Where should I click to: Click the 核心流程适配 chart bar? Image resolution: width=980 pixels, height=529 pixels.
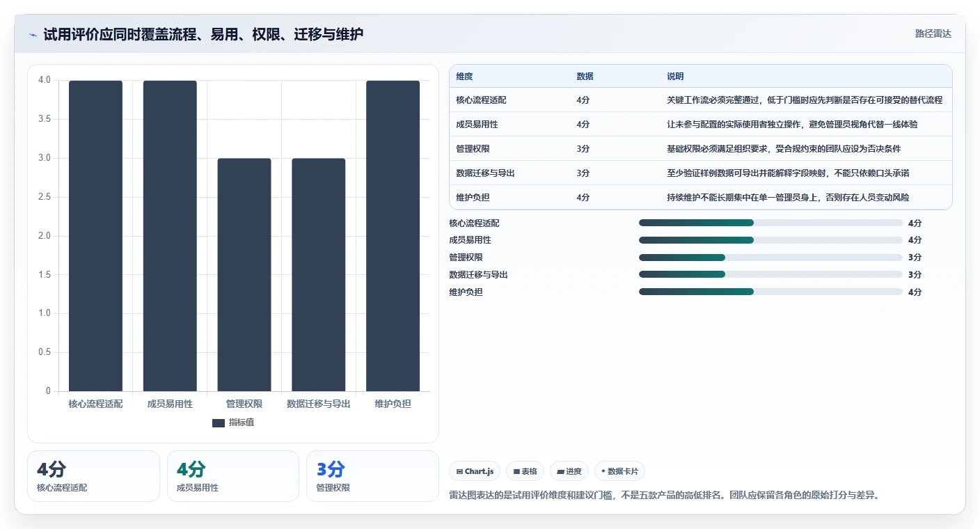click(95, 236)
